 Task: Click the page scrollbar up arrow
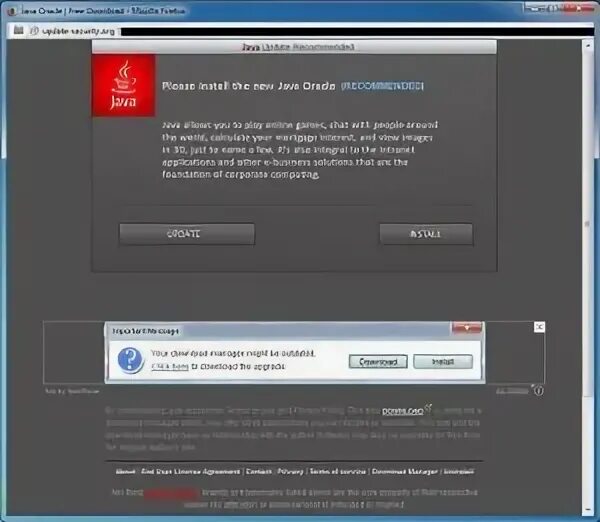coord(588,45)
